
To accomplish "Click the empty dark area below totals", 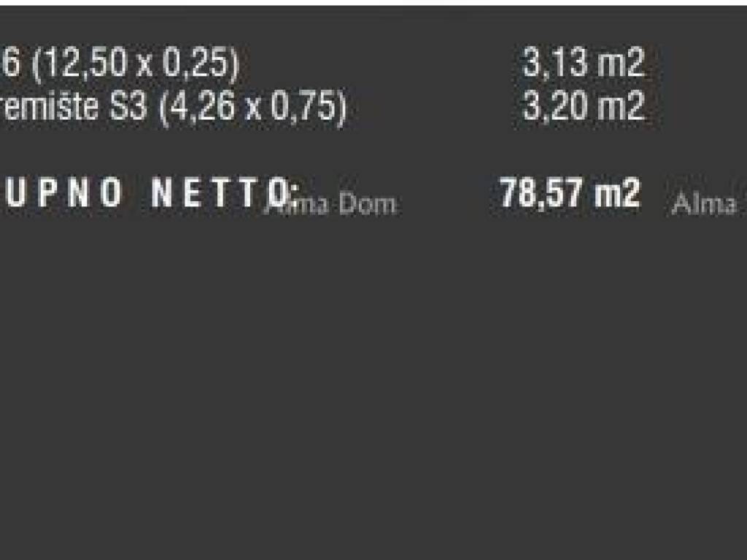I will click(x=373, y=379).
